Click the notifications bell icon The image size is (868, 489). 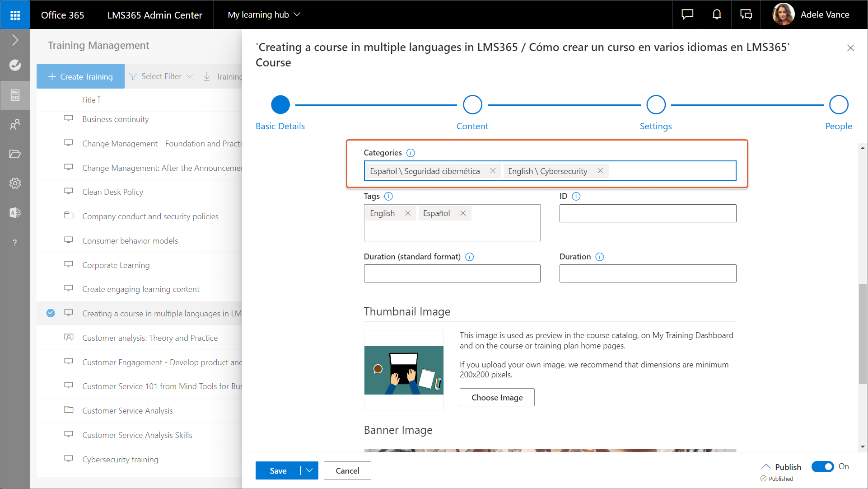click(x=717, y=15)
